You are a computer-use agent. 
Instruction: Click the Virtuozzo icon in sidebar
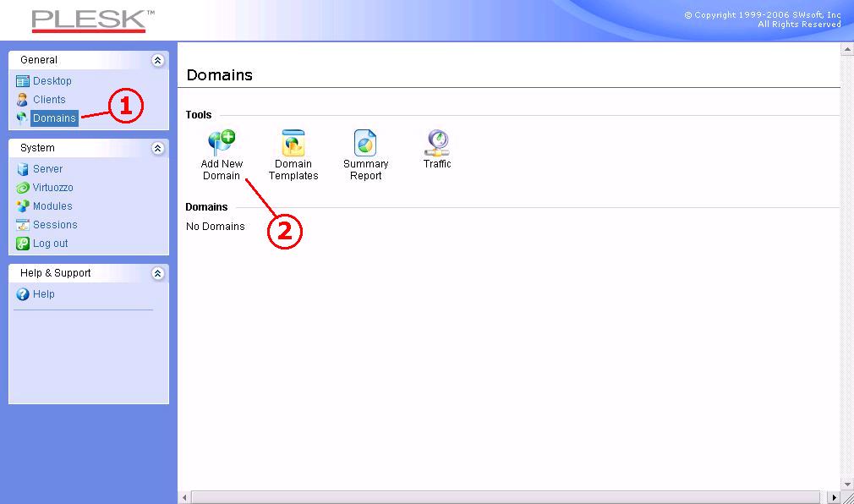coord(23,188)
